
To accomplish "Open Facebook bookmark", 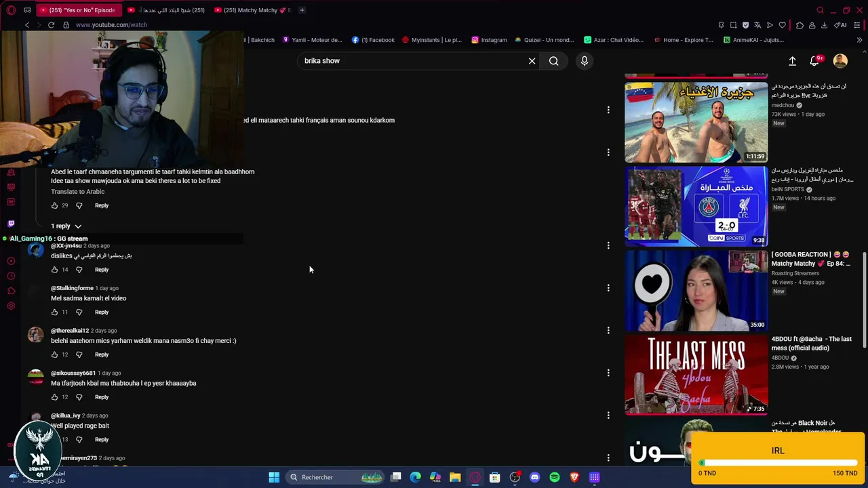I will pos(373,40).
